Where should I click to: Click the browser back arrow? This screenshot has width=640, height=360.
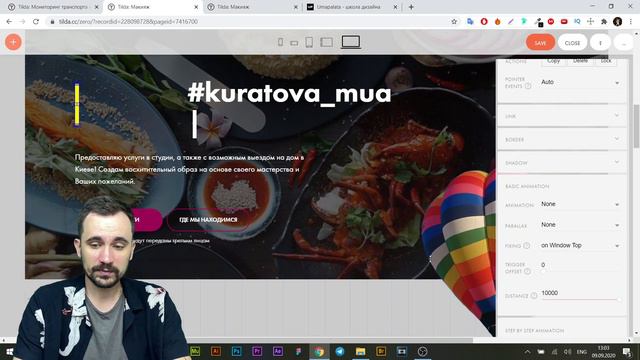coord(9,22)
